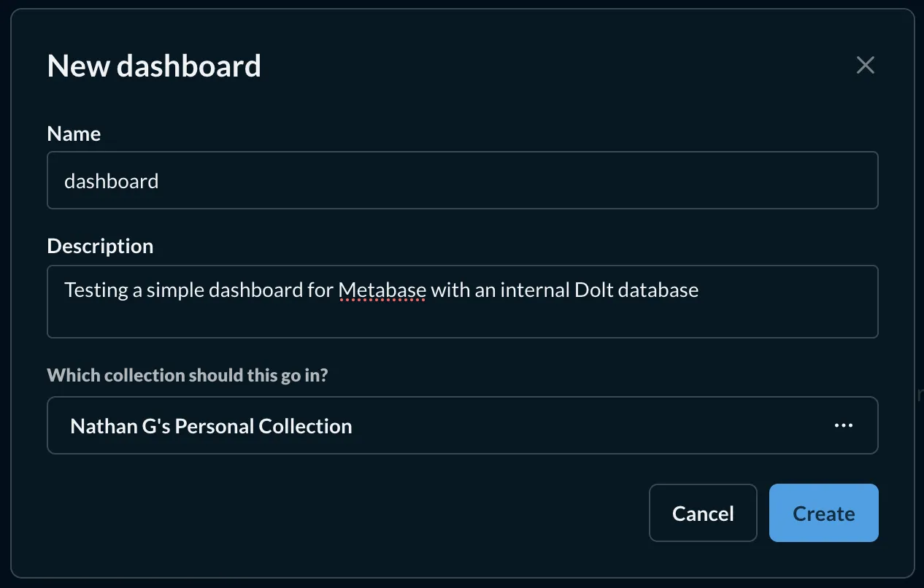Click the X next to New dashboard title
This screenshot has width=924, height=588.
tap(865, 65)
